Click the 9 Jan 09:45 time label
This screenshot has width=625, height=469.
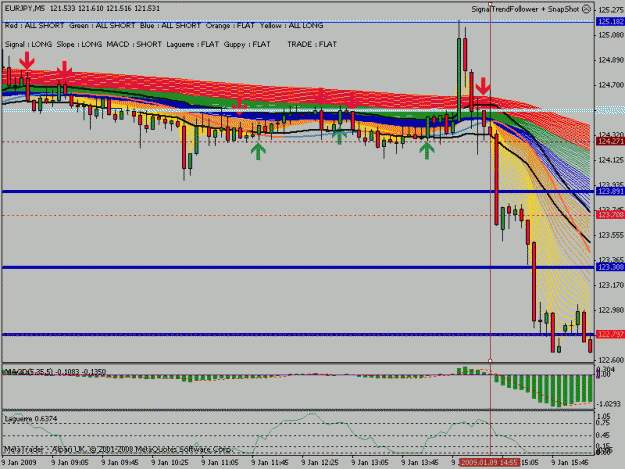pyautogui.click(x=120, y=463)
